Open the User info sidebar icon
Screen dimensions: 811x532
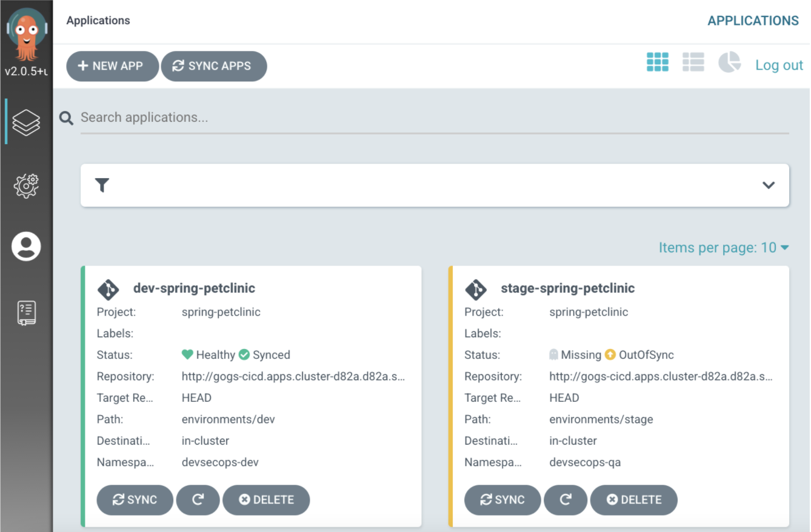25,246
